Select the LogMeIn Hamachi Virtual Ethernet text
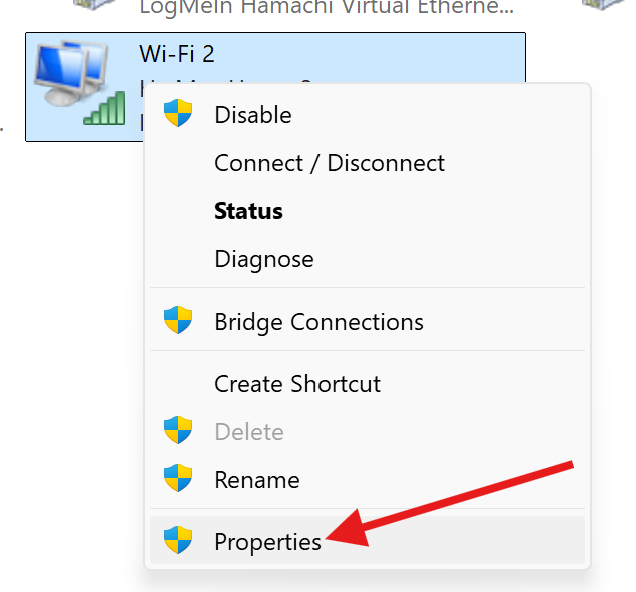Viewport: 636px width, 592px height. click(x=327, y=7)
